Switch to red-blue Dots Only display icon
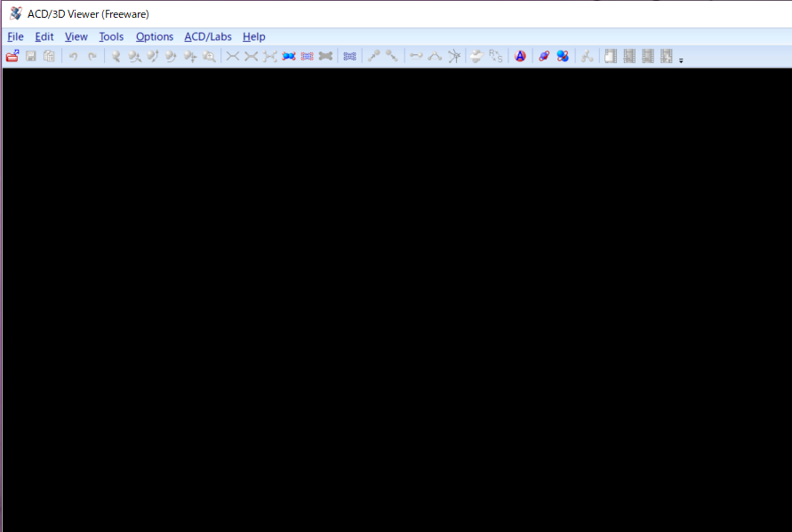 (x=307, y=56)
